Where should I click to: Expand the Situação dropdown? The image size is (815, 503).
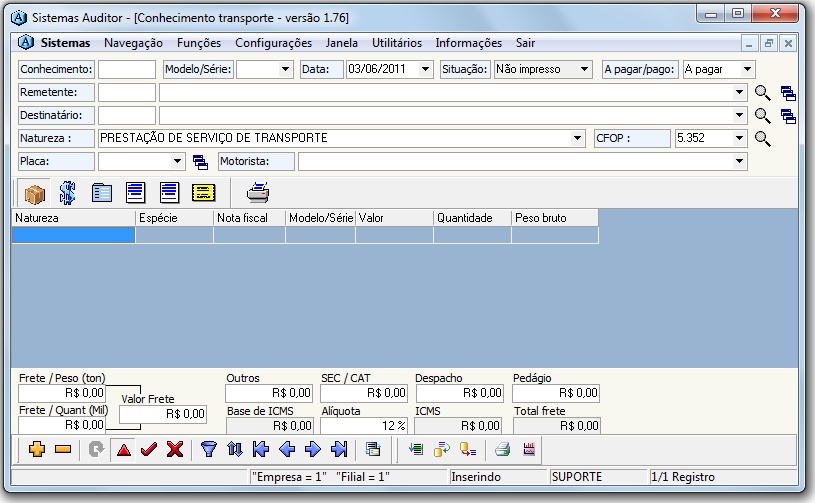click(584, 69)
